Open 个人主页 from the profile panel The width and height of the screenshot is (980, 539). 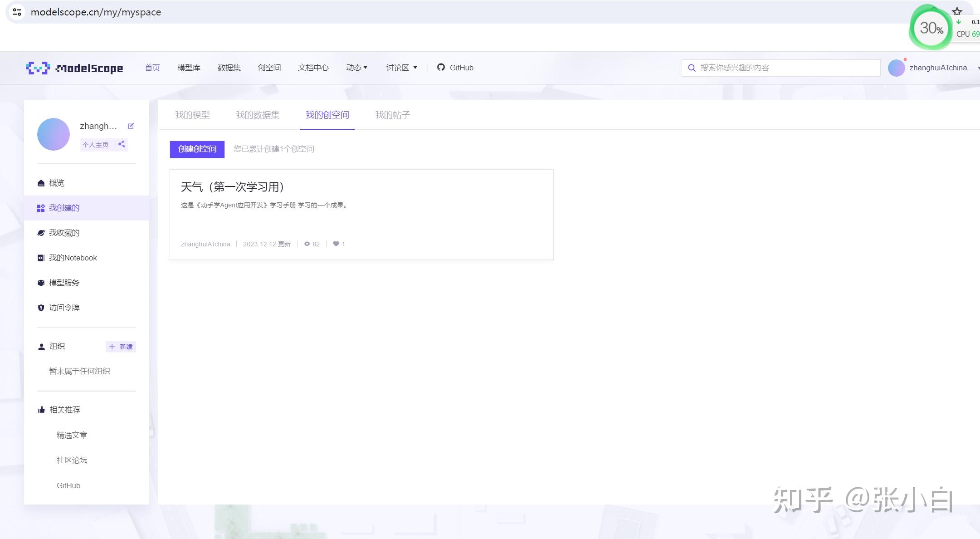tap(96, 144)
